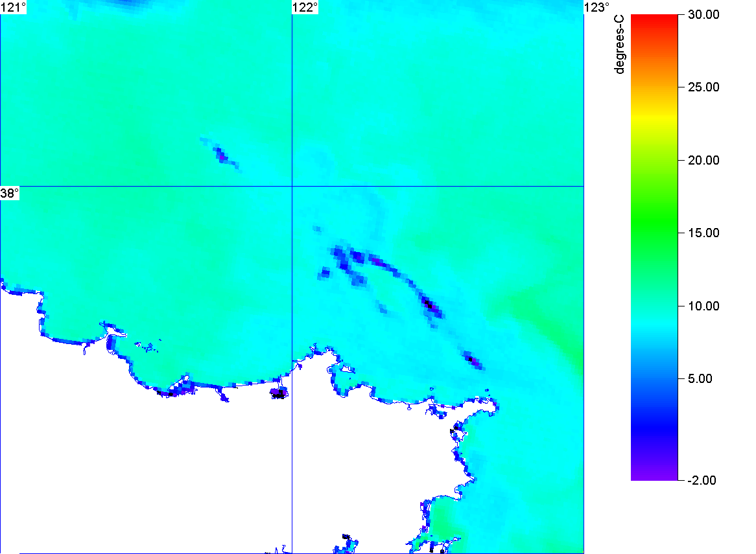Click the grid intersection of 122° and 38°
The image size is (756, 554).
[x=292, y=186]
